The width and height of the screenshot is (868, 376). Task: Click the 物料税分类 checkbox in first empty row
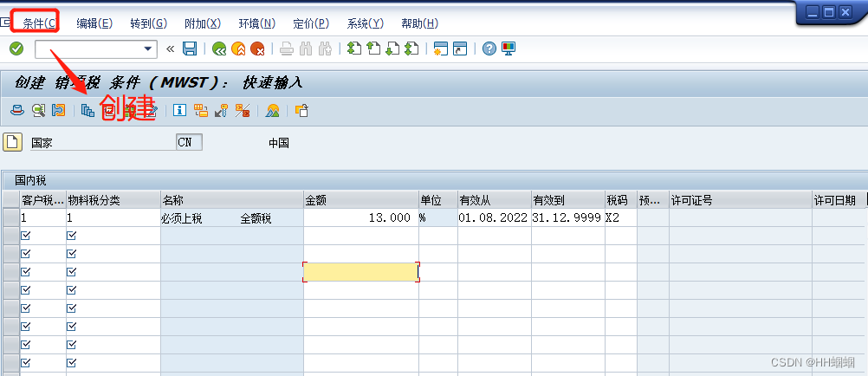coord(71,236)
